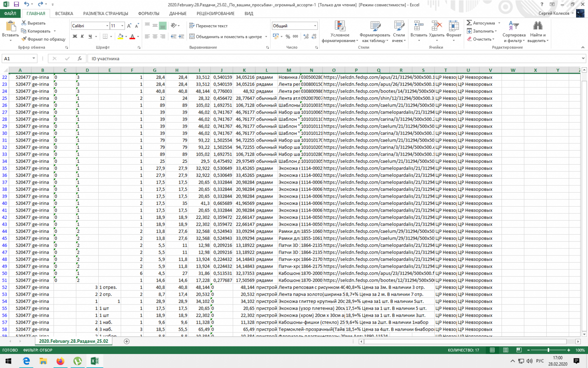Open Cell Styles (Стили ячеек)
The image size is (588, 368).
click(x=399, y=32)
